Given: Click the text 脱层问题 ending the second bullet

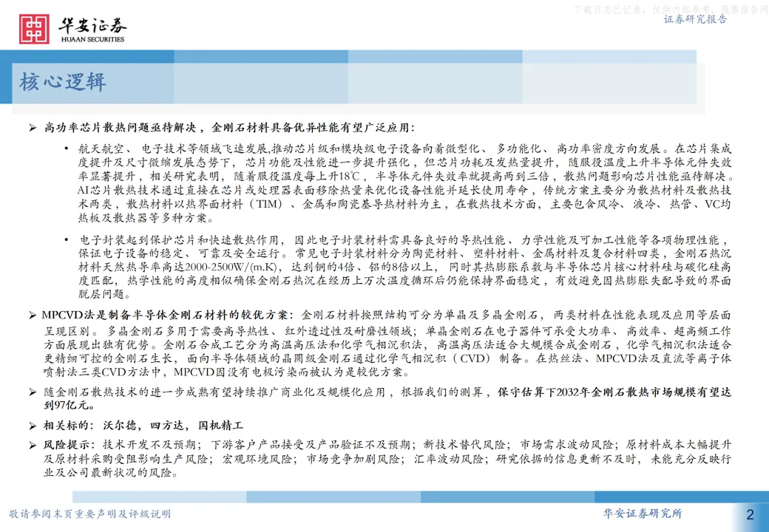Looking at the screenshot, I should coord(101,294).
